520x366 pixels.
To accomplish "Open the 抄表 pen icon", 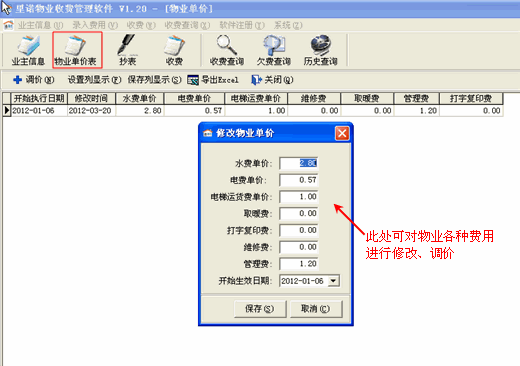I will tap(127, 50).
